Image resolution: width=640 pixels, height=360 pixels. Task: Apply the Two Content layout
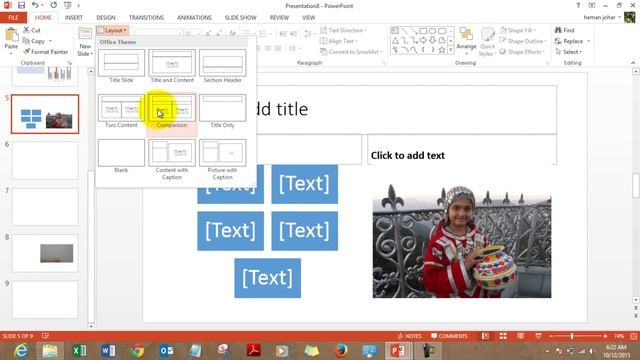tap(121, 111)
